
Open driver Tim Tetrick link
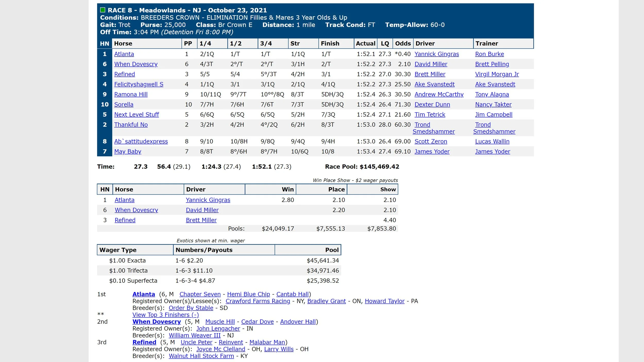point(430,115)
